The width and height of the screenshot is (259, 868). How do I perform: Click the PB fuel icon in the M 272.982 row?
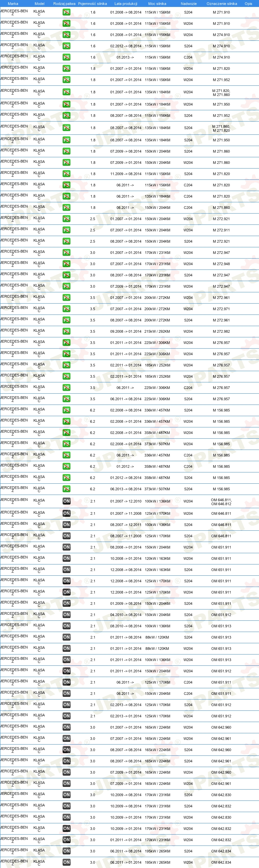tap(67, 332)
